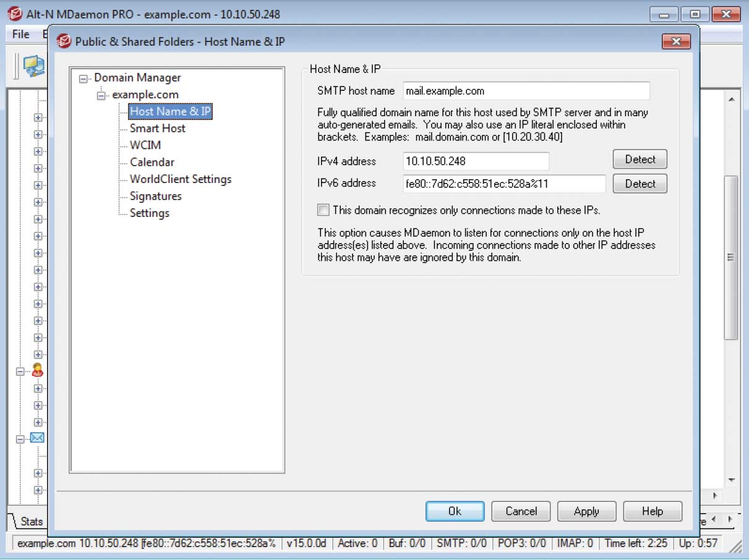Open the Calendar settings page

(x=152, y=162)
